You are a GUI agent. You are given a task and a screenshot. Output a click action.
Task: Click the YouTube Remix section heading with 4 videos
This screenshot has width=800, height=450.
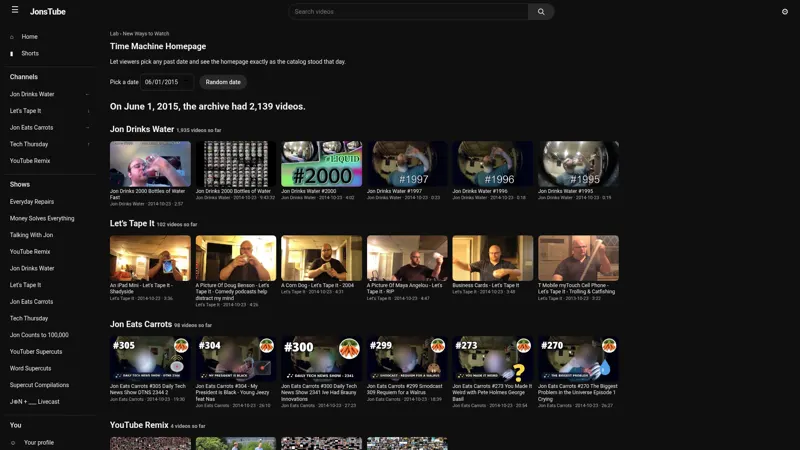coord(139,425)
